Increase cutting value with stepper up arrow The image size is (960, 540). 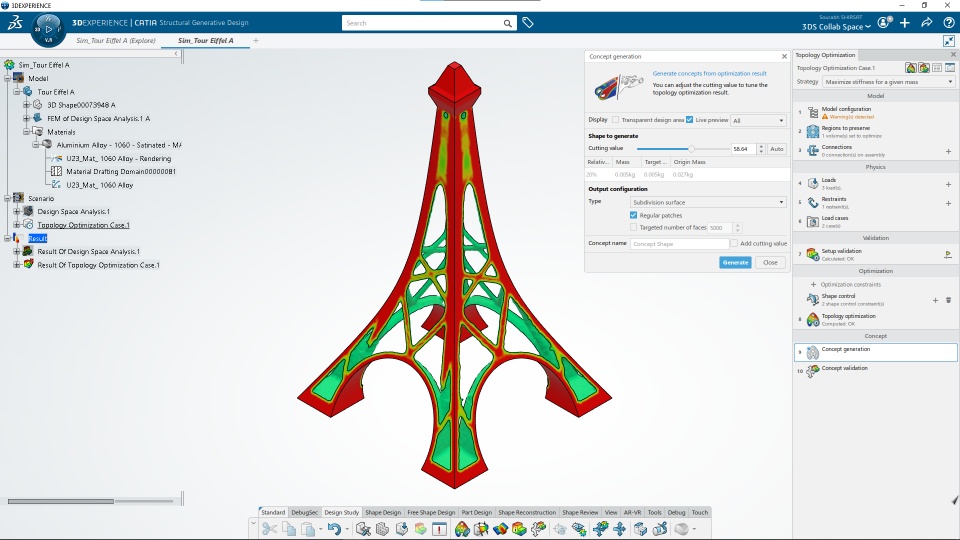[x=761, y=146]
